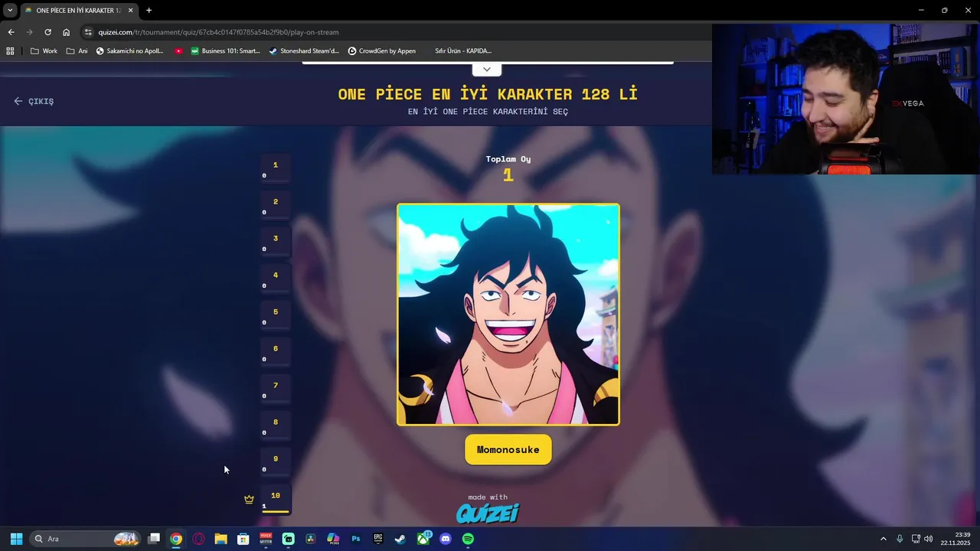The height and width of the screenshot is (551, 980).
Task: Open Opera GX from the taskbar
Action: click(x=198, y=539)
